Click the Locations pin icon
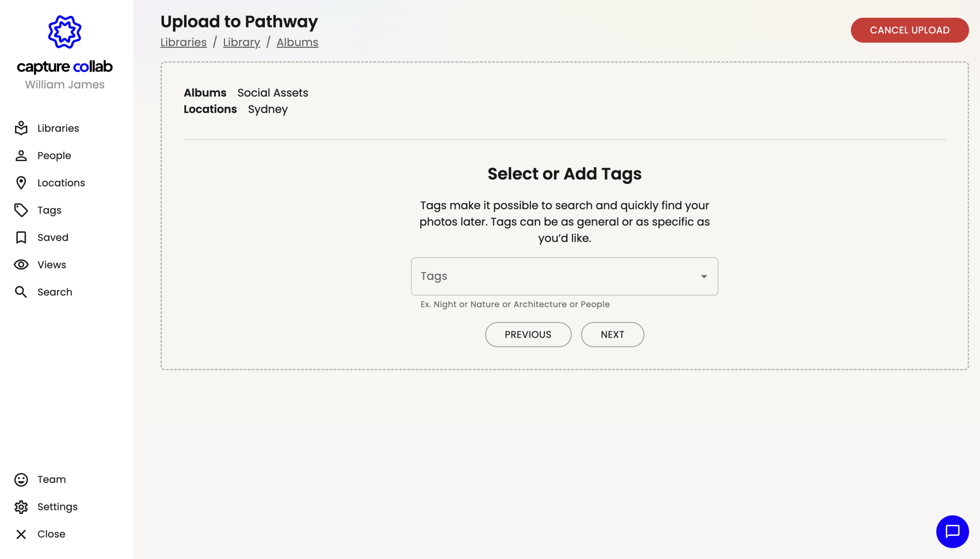The height and width of the screenshot is (559, 980). (x=21, y=183)
